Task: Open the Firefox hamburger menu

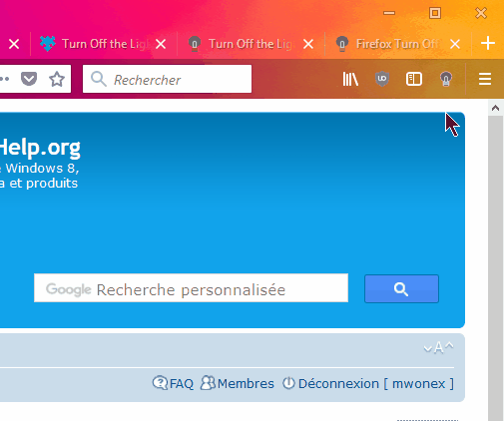Action: pyautogui.click(x=485, y=79)
